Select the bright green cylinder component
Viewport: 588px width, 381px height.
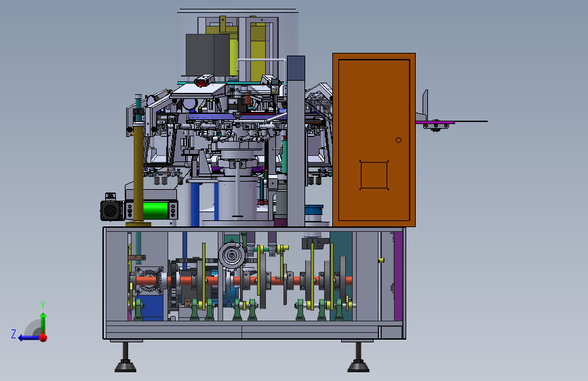click(x=155, y=210)
